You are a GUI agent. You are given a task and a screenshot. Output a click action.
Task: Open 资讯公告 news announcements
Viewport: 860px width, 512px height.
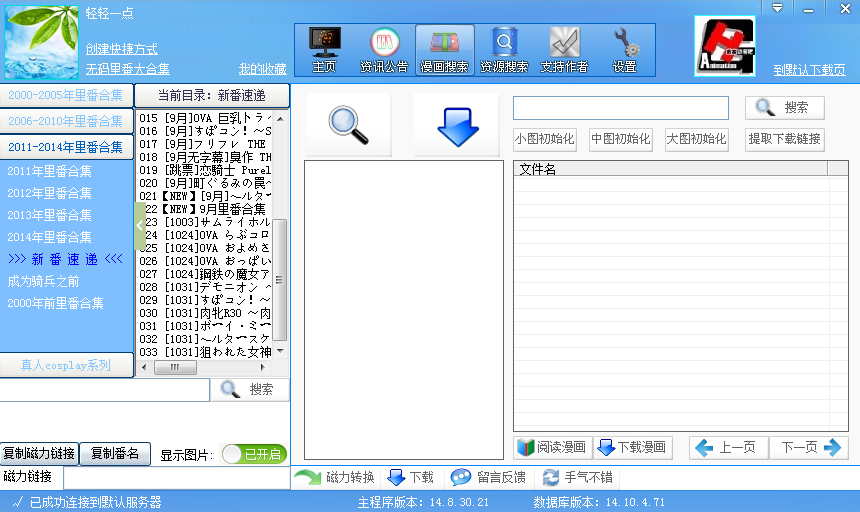[384, 50]
